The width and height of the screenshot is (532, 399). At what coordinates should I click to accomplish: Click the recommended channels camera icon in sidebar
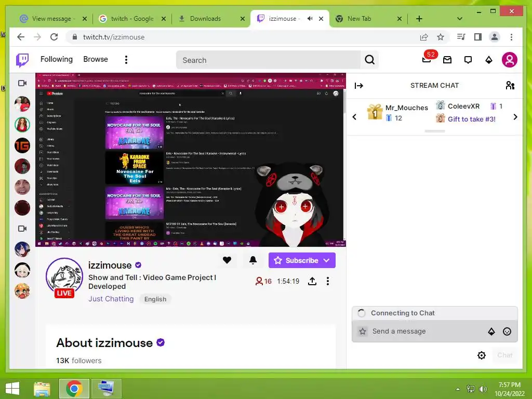(22, 229)
